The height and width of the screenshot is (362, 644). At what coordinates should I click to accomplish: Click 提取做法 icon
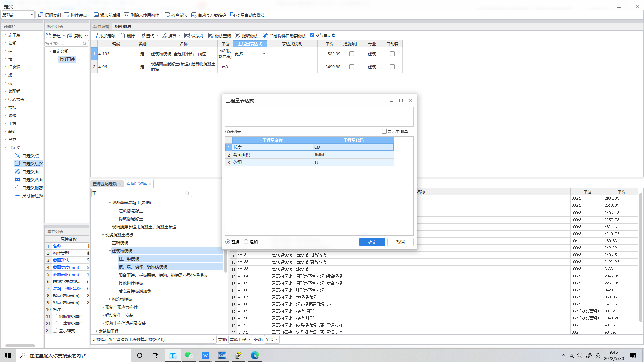coord(238,36)
